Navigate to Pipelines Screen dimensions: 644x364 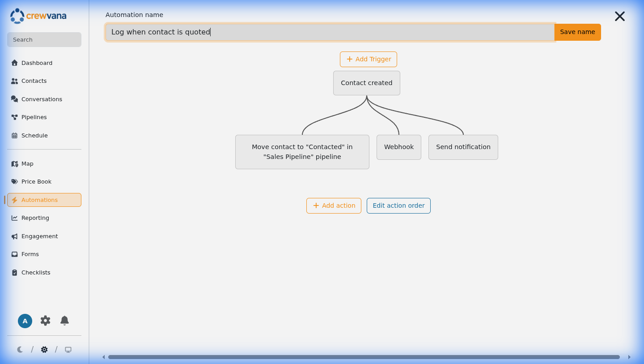(x=34, y=117)
